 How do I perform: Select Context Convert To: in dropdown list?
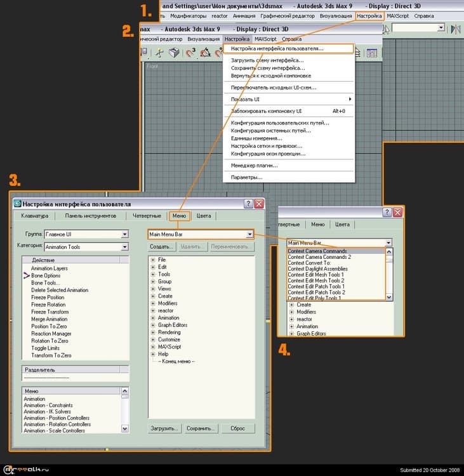click(309, 263)
